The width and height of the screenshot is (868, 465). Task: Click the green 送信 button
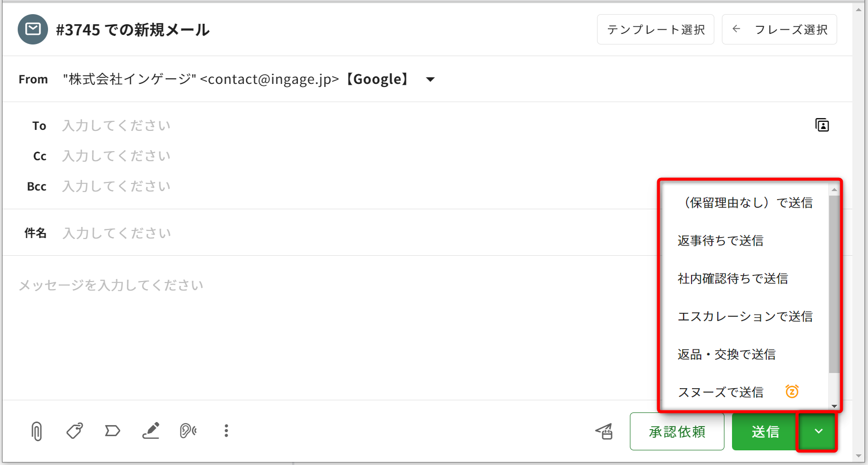765,432
